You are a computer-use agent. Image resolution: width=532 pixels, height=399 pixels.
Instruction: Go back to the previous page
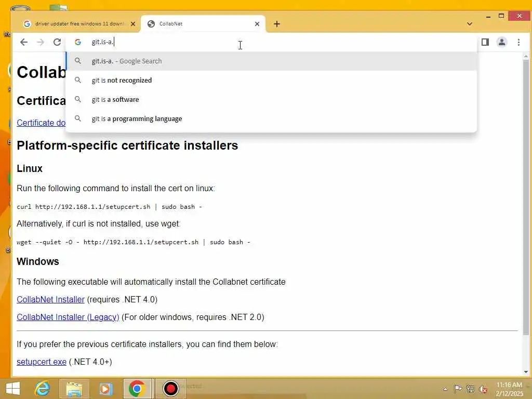tap(24, 42)
